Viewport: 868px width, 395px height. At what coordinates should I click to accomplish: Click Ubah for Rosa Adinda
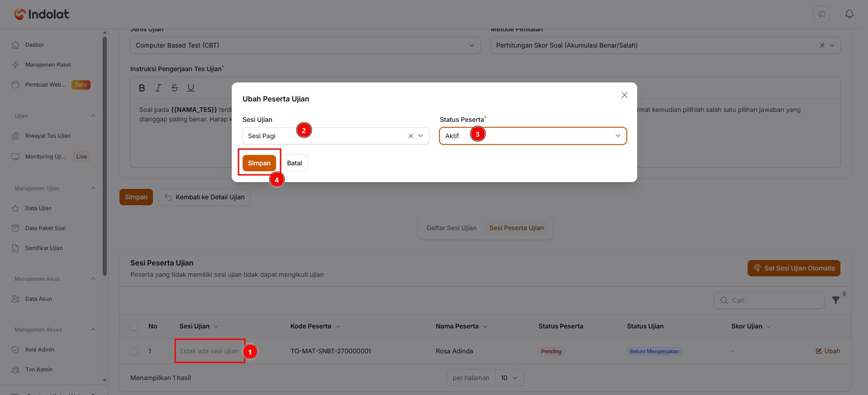pyautogui.click(x=828, y=351)
